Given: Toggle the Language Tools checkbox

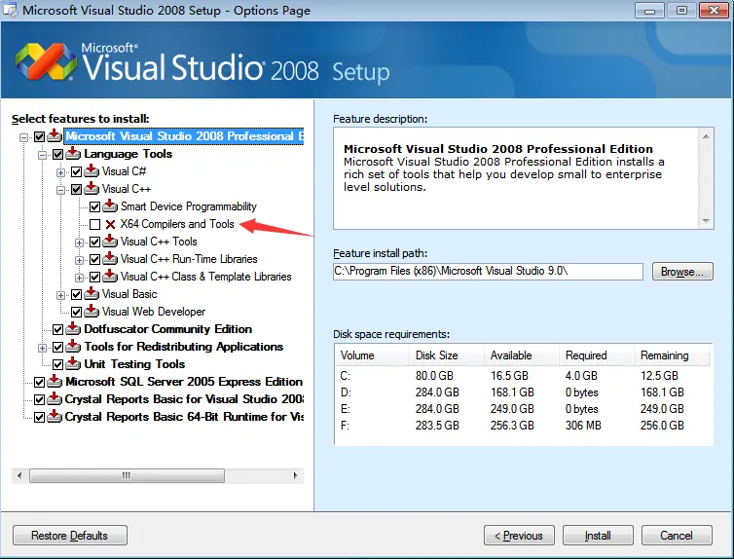Looking at the screenshot, I should 57,154.
